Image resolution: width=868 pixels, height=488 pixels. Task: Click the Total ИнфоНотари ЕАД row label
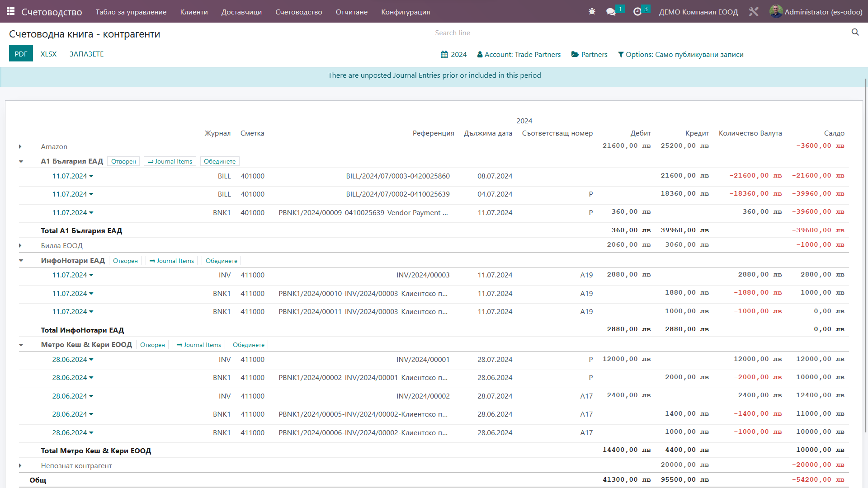point(82,330)
